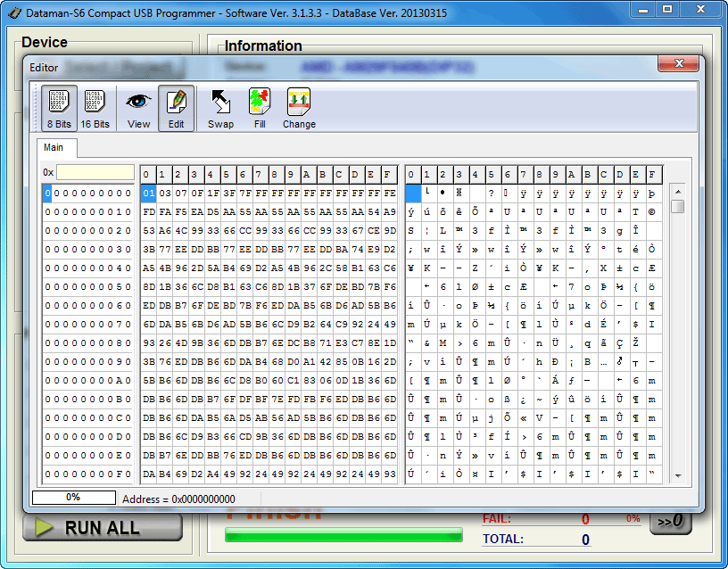728x569 pixels.
Task: Select the 8 Bits display mode
Action: point(58,108)
